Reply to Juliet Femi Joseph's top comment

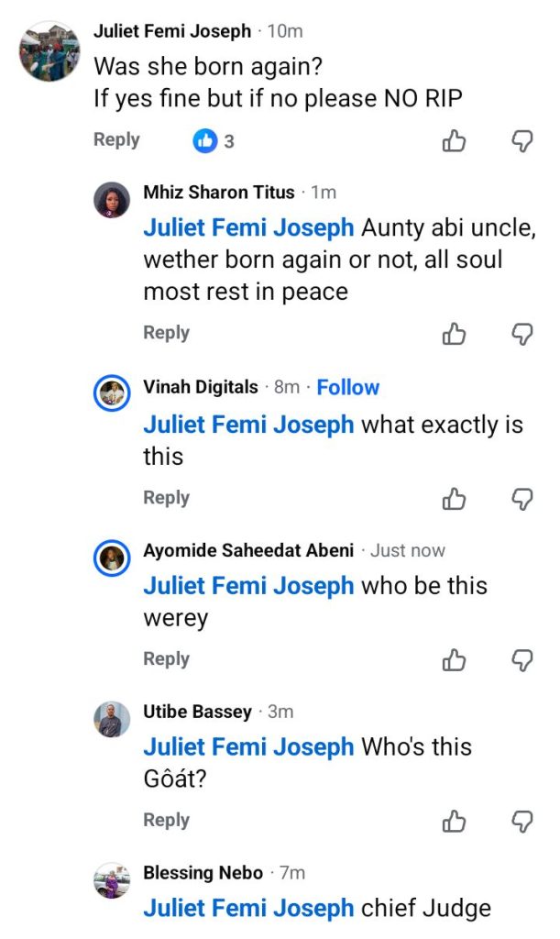[116, 139]
